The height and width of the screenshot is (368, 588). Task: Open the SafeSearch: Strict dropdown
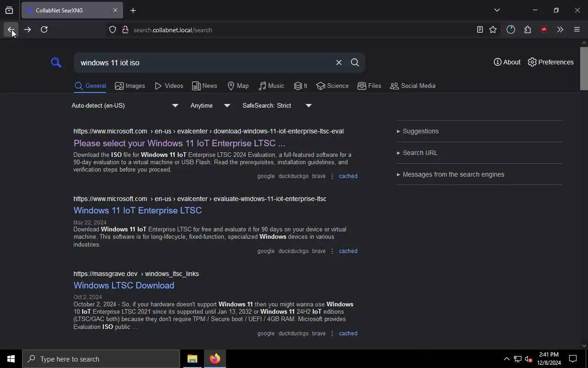[277, 105]
